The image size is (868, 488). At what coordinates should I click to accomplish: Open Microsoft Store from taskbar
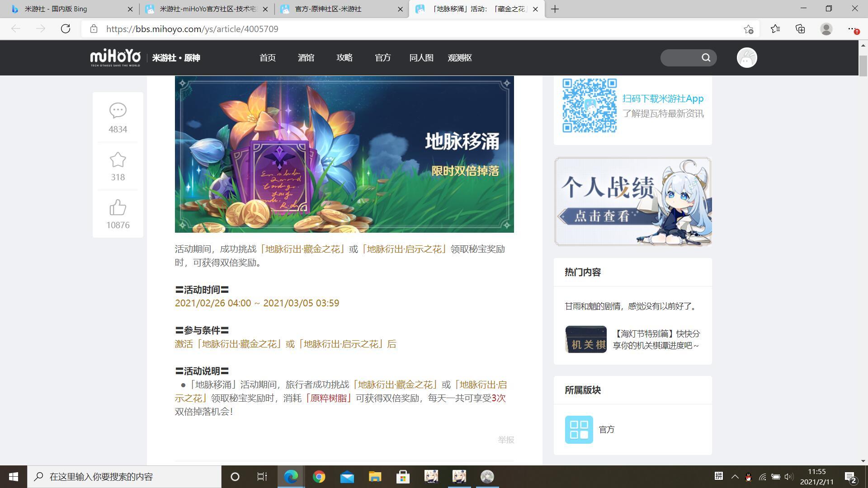[403, 477]
